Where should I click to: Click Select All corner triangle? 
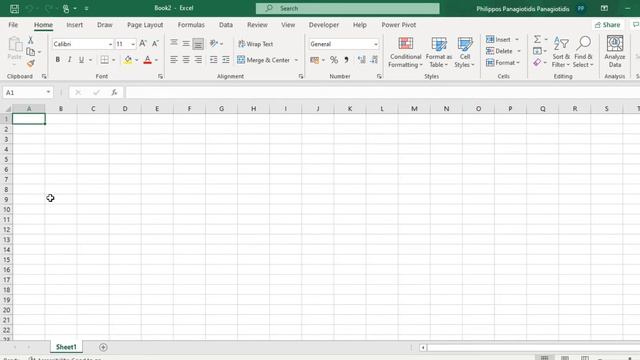click(7, 109)
